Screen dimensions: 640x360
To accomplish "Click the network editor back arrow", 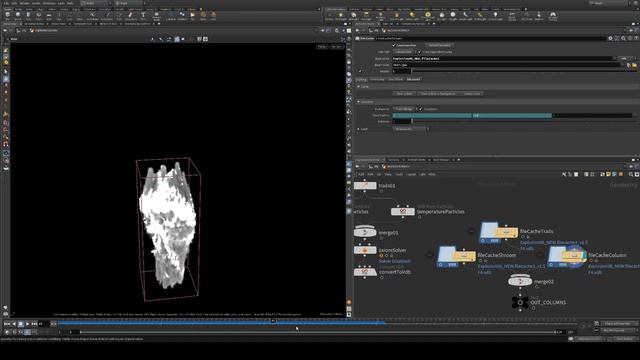I will tap(358, 167).
